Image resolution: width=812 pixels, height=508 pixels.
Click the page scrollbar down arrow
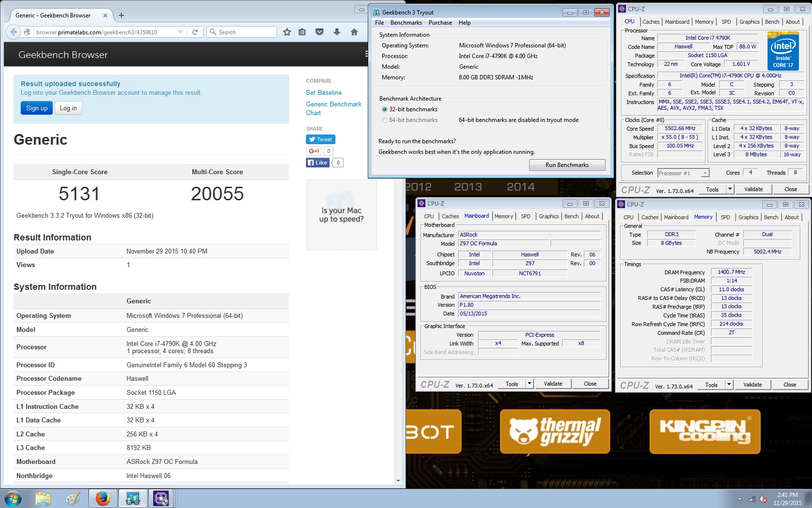[398, 481]
